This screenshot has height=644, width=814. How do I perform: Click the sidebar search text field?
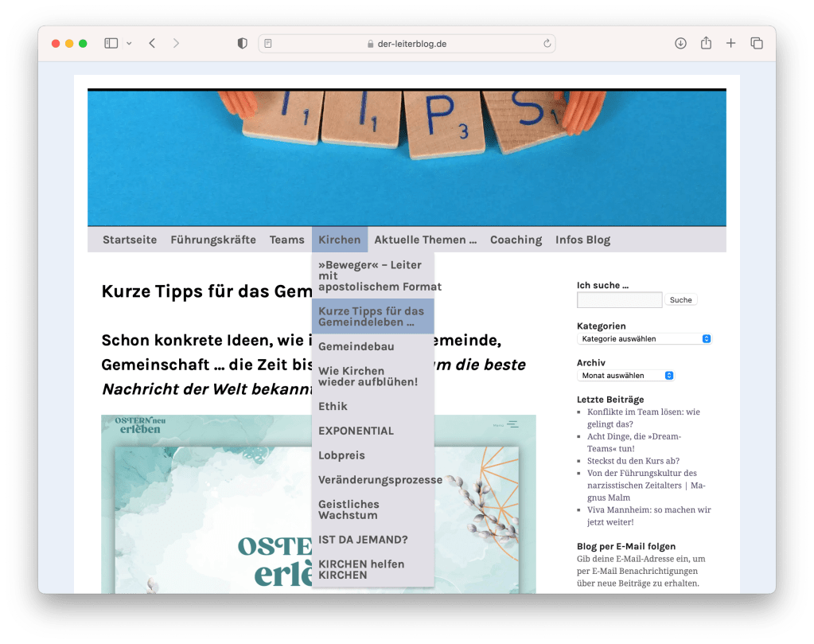coord(619,300)
